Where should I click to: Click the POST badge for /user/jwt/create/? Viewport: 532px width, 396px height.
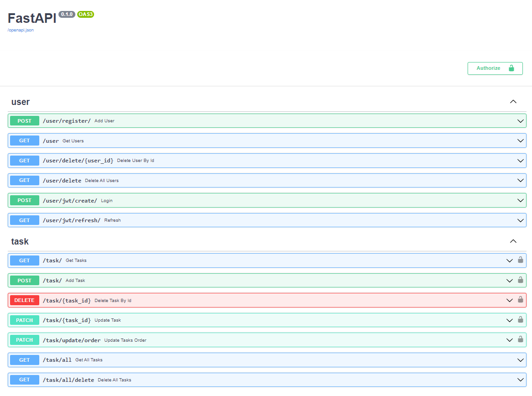(x=24, y=200)
